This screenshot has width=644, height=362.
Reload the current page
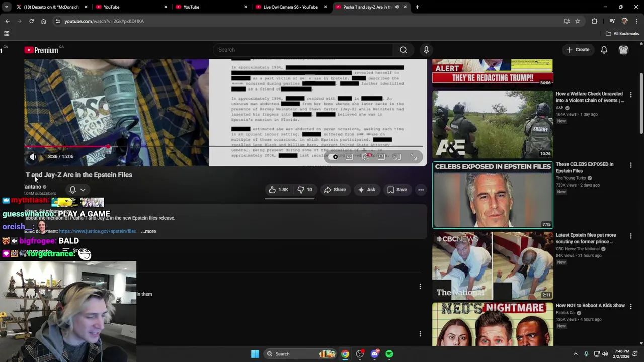point(31,21)
